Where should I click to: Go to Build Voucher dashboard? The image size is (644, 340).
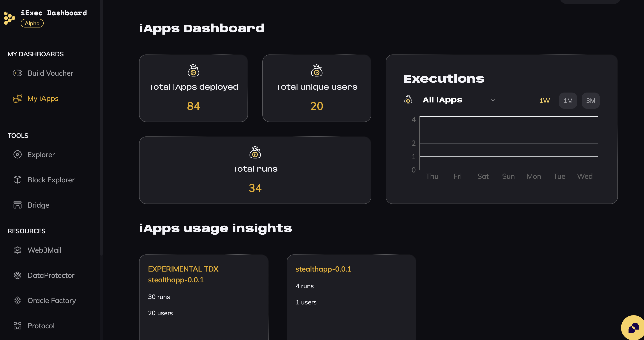[50, 73]
